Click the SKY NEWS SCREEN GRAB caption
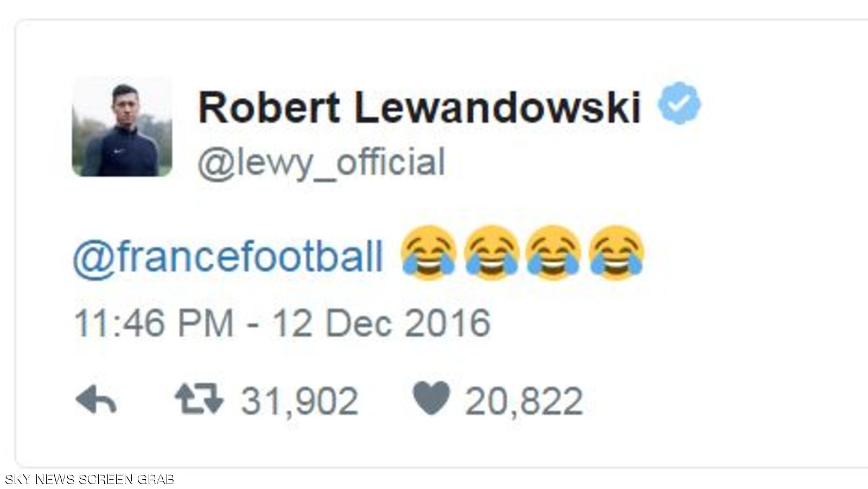Screen dimensions: 868x489 click(90, 480)
